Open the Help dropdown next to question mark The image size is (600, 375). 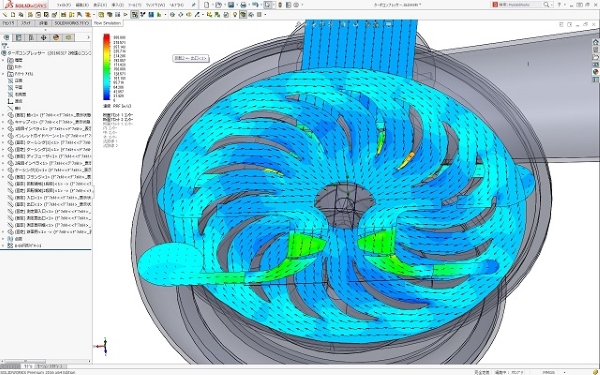pyautogui.click(x=566, y=5)
